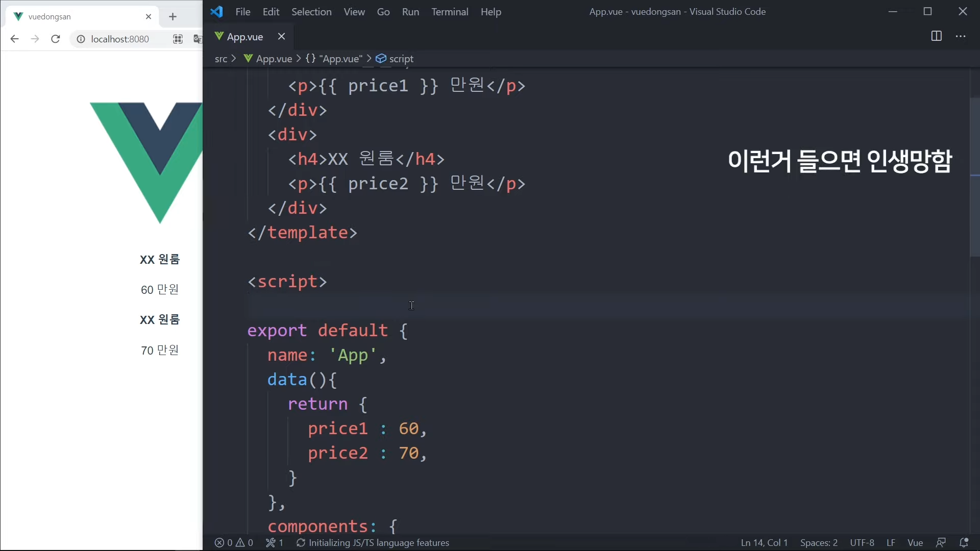This screenshot has width=980, height=551.
Task: Open the Vue language mode selector
Action: pyautogui.click(x=915, y=543)
